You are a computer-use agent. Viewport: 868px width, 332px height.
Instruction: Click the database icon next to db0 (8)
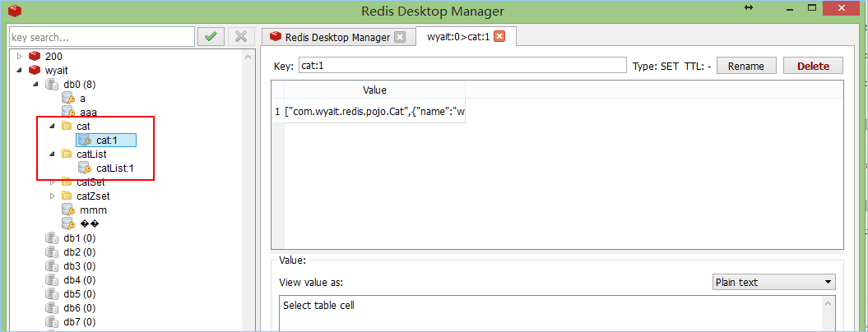click(x=52, y=84)
